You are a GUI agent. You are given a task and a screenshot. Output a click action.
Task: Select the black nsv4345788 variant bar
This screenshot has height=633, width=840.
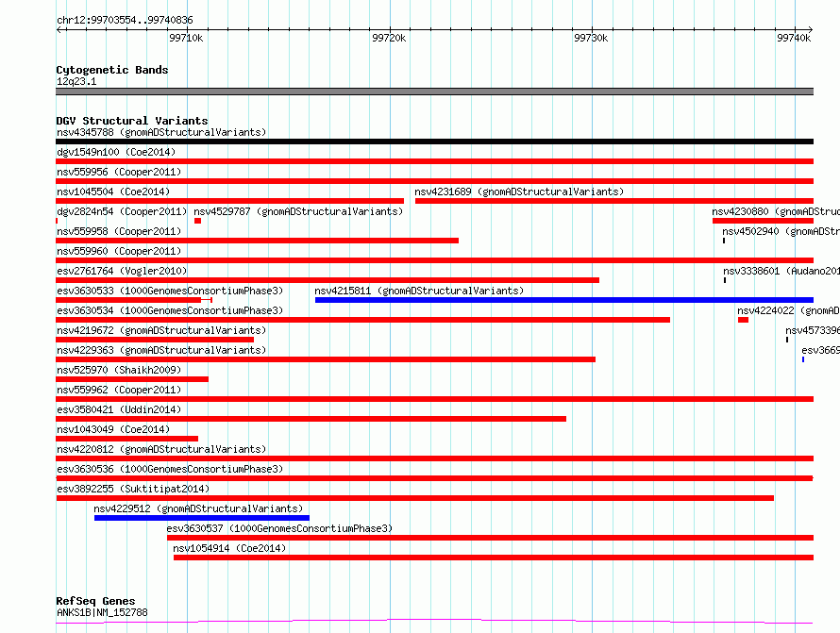pos(434,142)
